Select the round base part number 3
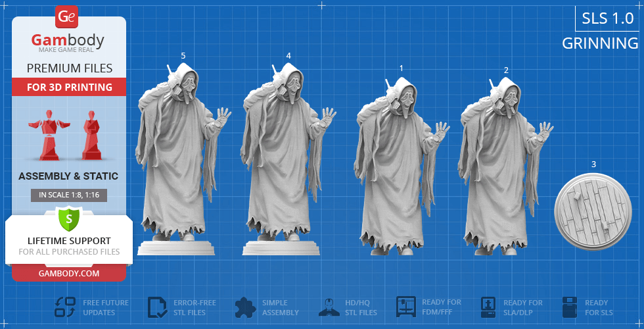 click(x=593, y=211)
